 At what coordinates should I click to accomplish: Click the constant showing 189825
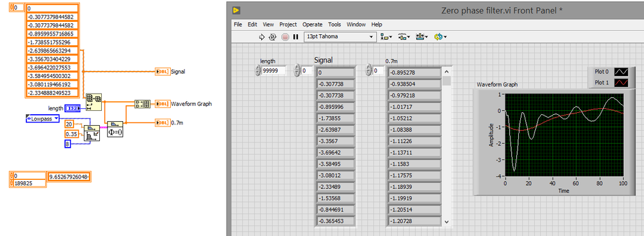pyautogui.click(x=29, y=183)
